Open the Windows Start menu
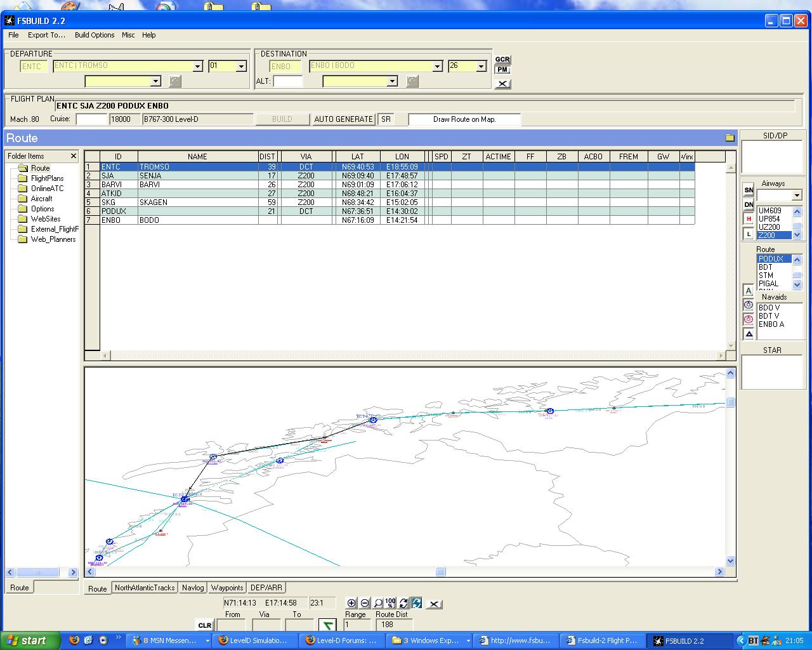Image resolution: width=812 pixels, height=650 pixels. tap(30, 640)
